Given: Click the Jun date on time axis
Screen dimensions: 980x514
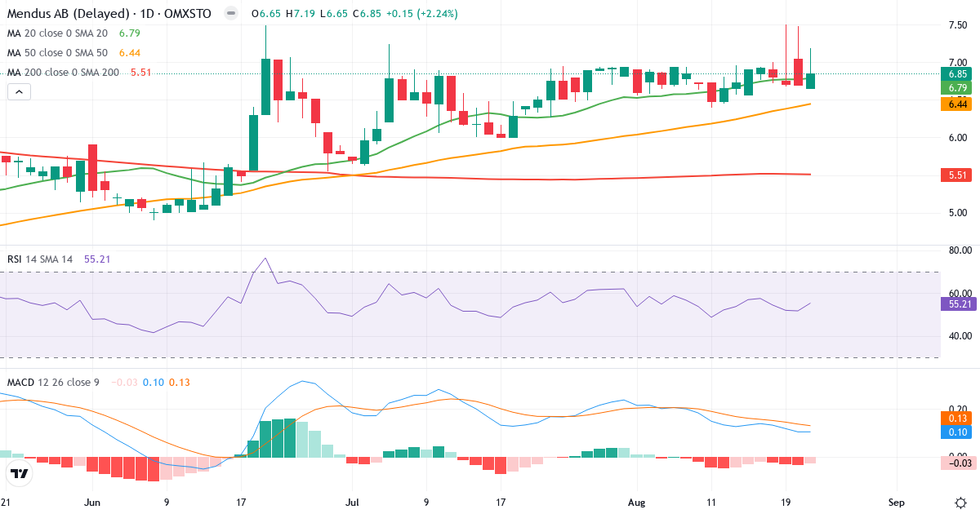Looking at the screenshot, I should [91, 503].
